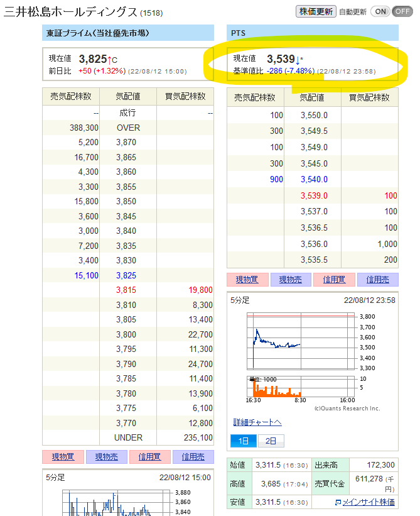Click the PTS current price 3,539
This screenshot has width=420, height=516.
pos(281,59)
